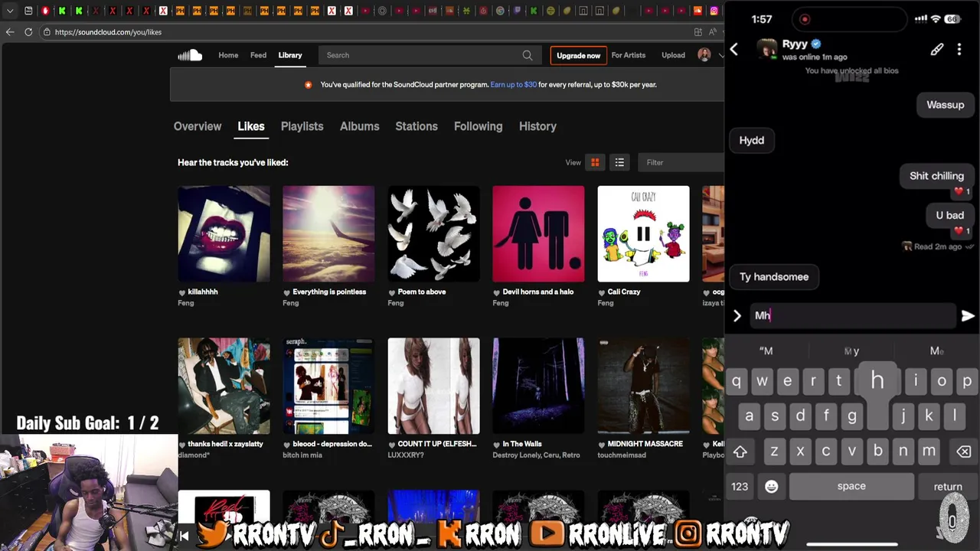Click the Filter input field
The width and height of the screenshot is (980, 551).
[681, 162]
